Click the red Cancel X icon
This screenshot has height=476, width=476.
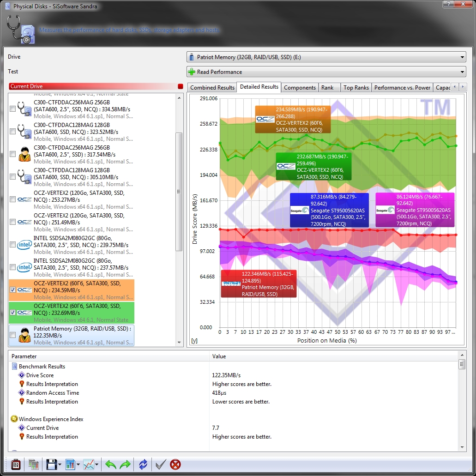(175, 464)
